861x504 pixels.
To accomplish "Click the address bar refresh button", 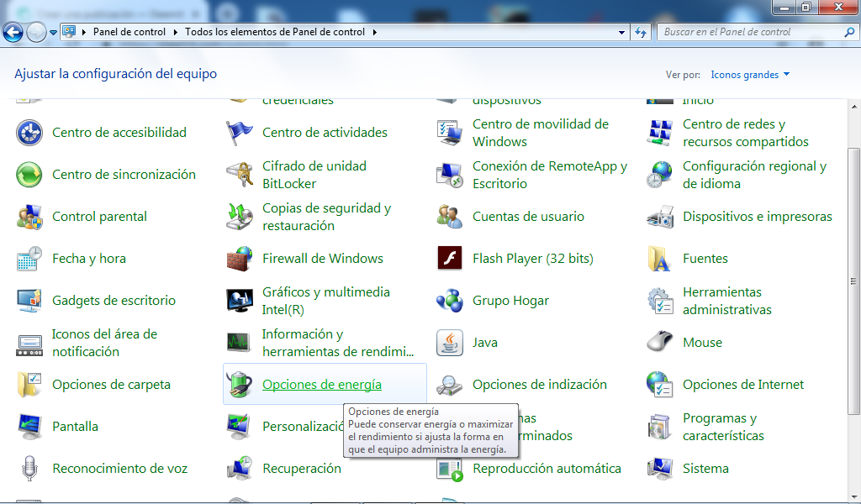I will click(x=640, y=33).
